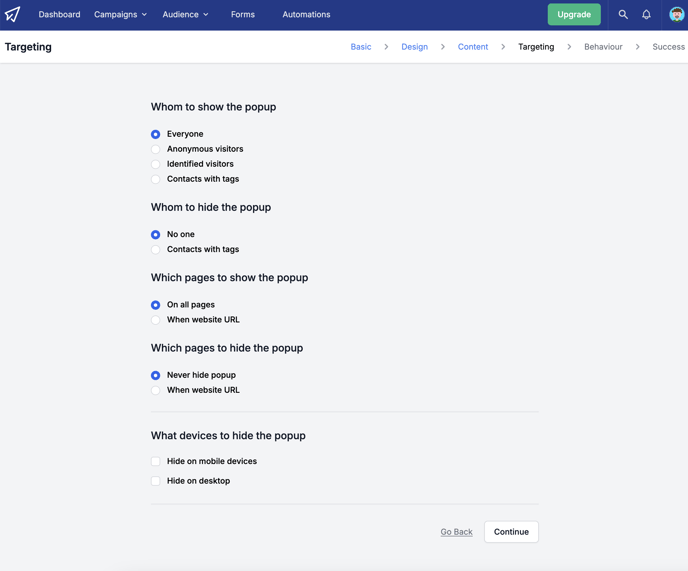Click the paper plane logo icon
This screenshot has width=688, height=571.
point(12,14)
